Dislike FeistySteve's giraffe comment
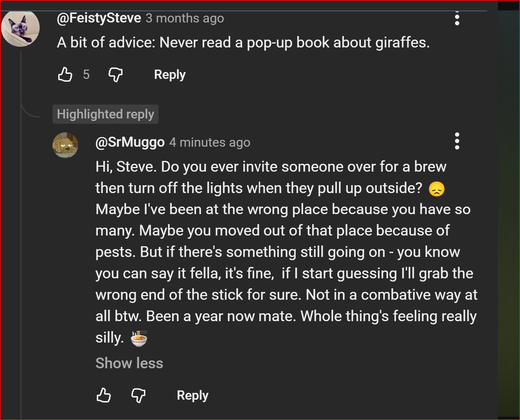Image resolution: width=520 pixels, height=420 pixels. [115, 75]
